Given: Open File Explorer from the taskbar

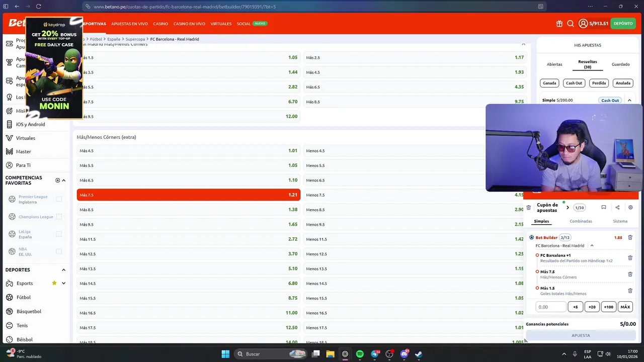Looking at the screenshot, I should point(331,354).
